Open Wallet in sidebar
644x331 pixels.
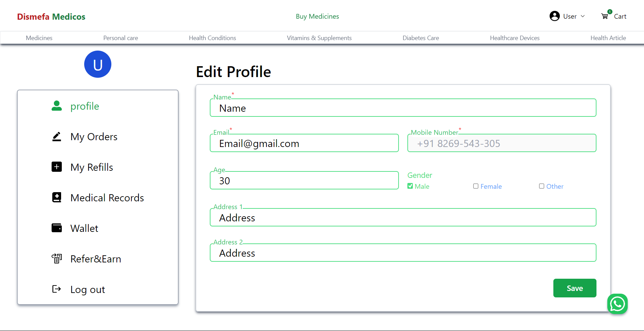[84, 228]
